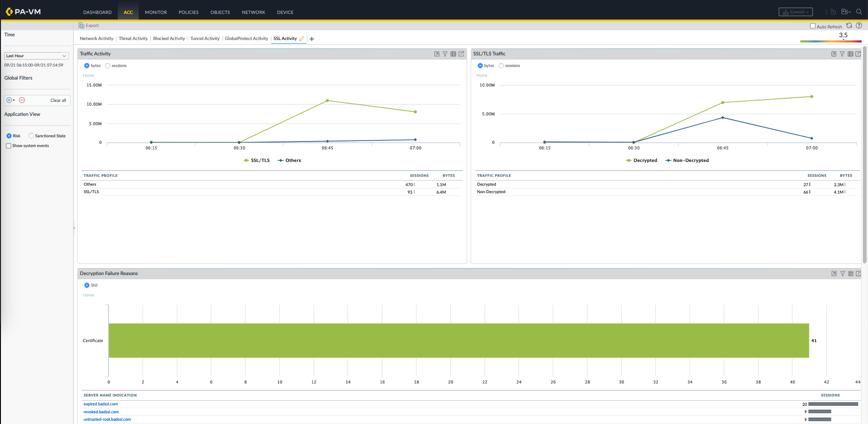The width and height of the screenshot is (868, 424).
Task: Switch Traffic Activity chart to sessions
Action: 108,66
